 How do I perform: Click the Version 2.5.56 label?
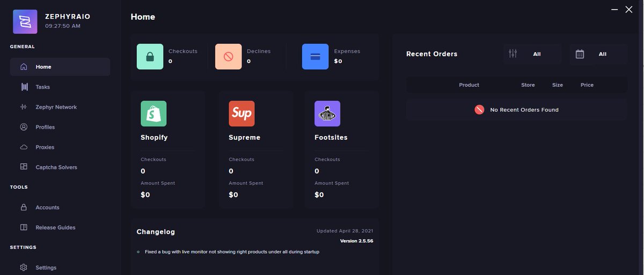[x=356, y=241]
